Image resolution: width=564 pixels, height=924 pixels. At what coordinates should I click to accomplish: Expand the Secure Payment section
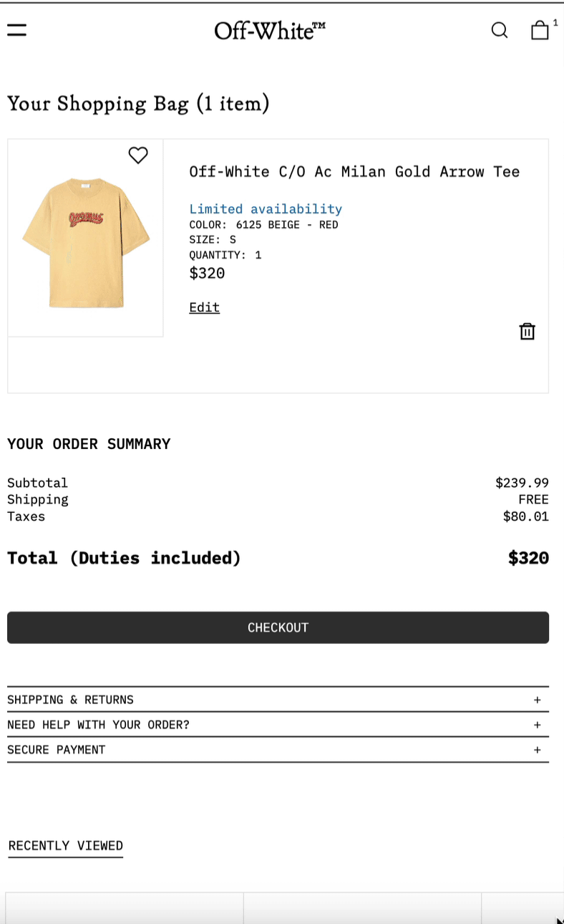pyautogui.click(x=278, y=750)
